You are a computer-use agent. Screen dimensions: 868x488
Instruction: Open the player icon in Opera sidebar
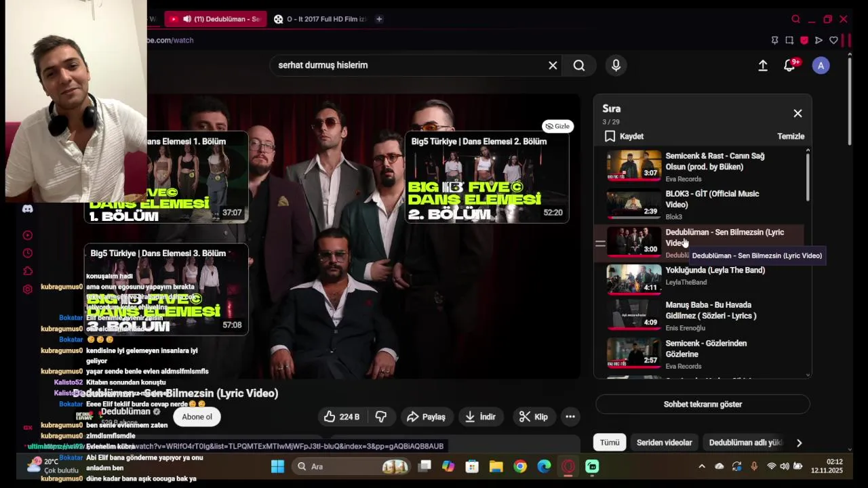28,235
